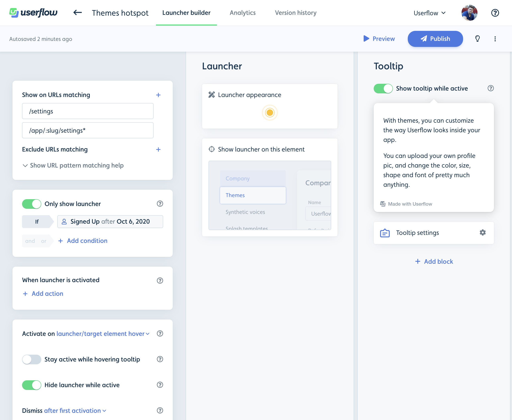The image size is (512, 420).
Task: Click the target crosshair icon
Action: pos(211,149)
